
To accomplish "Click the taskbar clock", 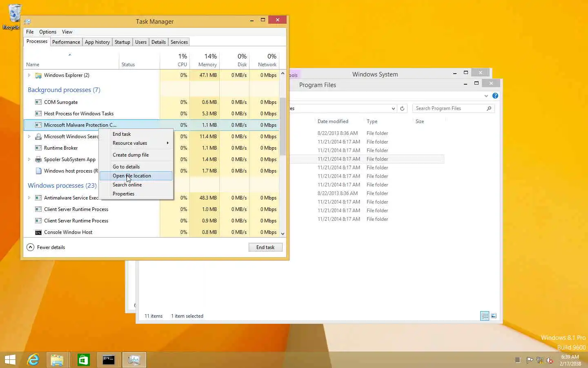I will [570, 360].
